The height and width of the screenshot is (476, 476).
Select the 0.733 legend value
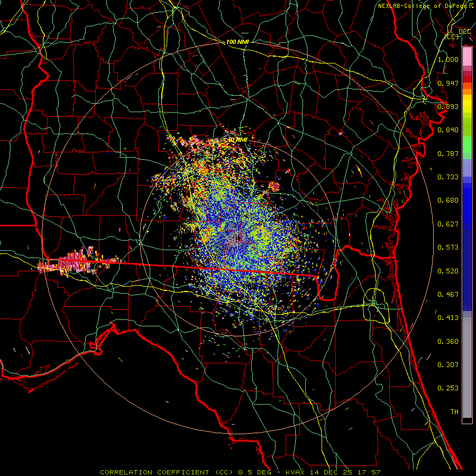448,177
